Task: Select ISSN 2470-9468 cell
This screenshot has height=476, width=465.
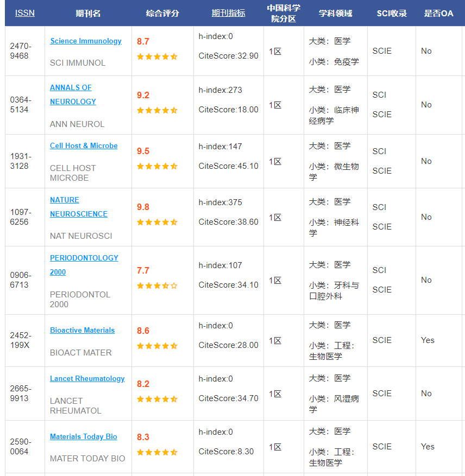Action: (25, 51)
